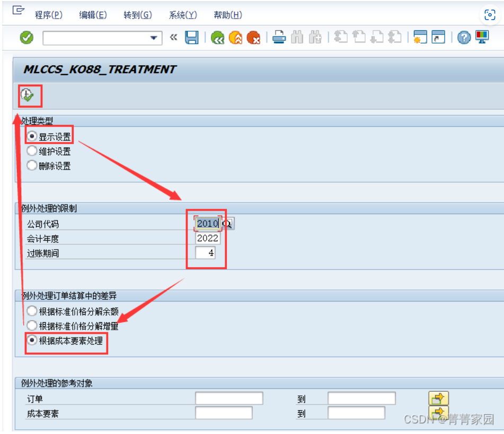The image size is (504, 434).
Task: Open multiple selection for 成本要素
Action: point(438,412)
